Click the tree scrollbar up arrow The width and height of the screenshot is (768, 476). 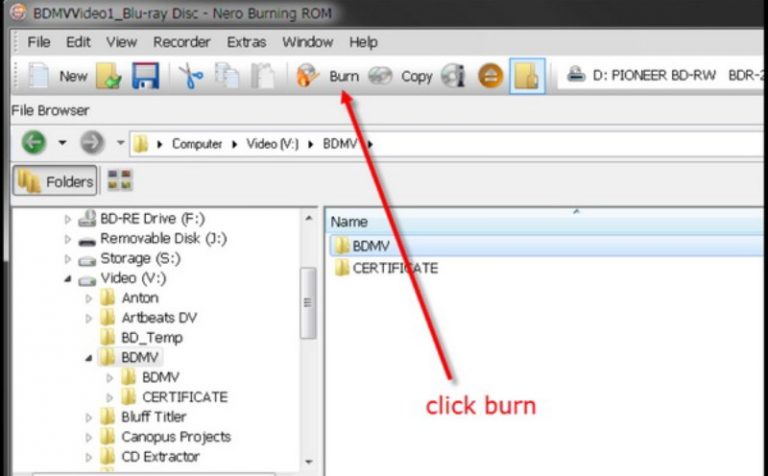pos(309,218)
